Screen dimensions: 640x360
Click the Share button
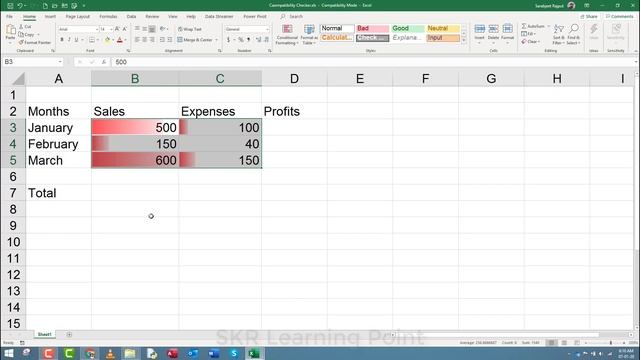pos(589,16)
